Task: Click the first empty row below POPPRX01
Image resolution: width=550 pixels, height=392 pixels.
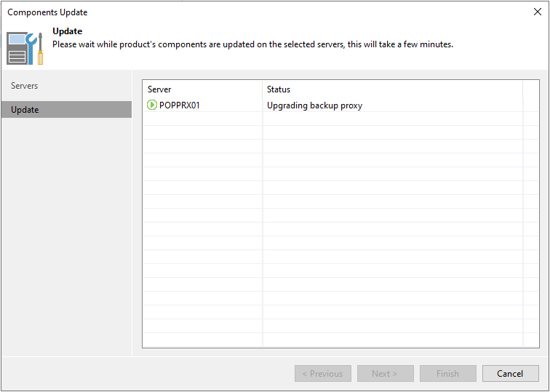Action: coord(340,119)
